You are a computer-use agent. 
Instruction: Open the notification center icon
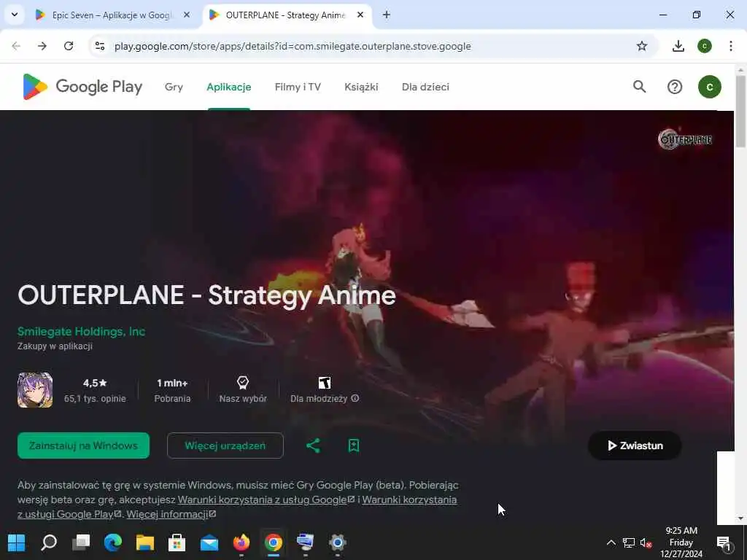click(x=724, y=542)
